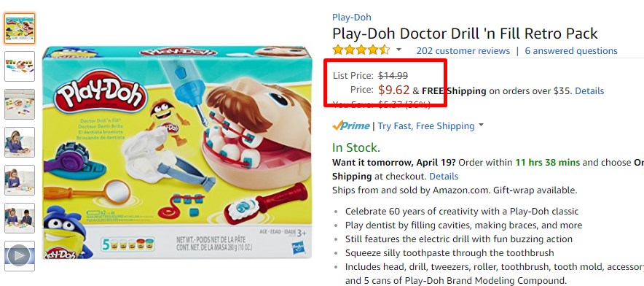Open the 6 answered questions link
The height and width of the screenshot is (286, 644).
[571, 50]
